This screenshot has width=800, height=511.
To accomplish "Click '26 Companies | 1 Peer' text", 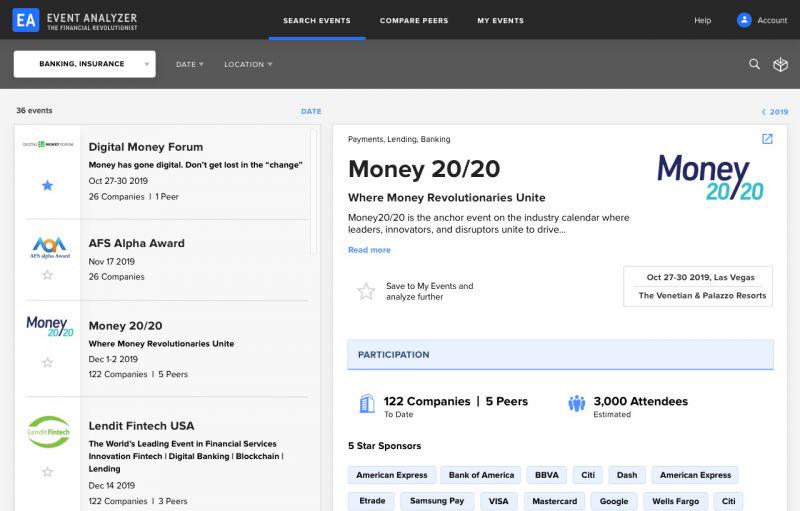I will tap(134, 196).
